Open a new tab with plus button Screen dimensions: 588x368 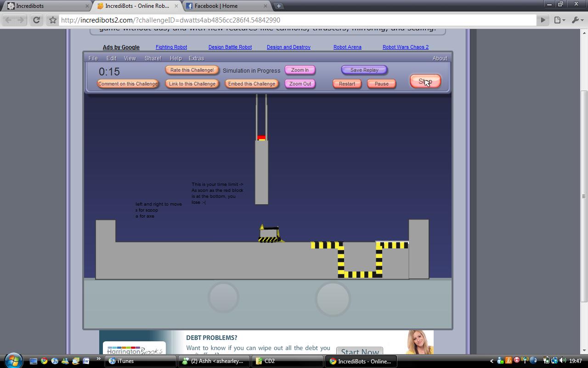click(x=278, y=6)
